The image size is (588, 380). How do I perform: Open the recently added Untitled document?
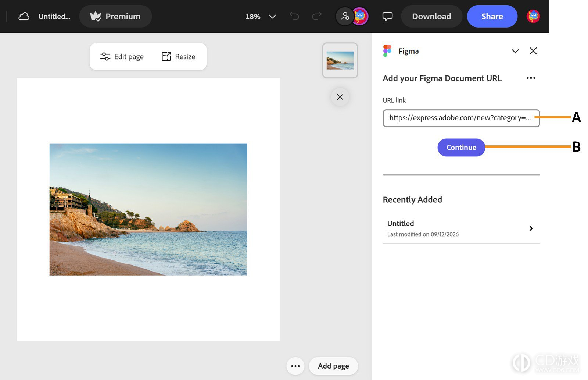pyautogui.click(x=461, y=228)
